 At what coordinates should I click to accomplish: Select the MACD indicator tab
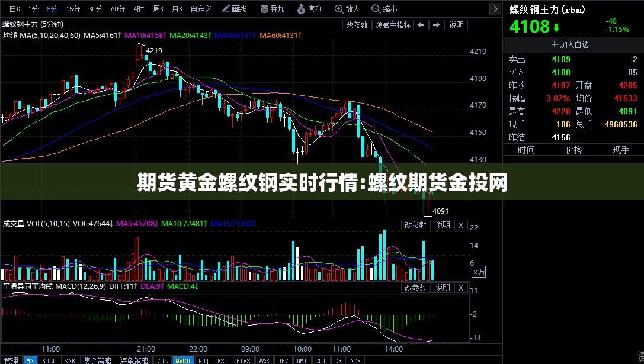(x=182, y=360)
